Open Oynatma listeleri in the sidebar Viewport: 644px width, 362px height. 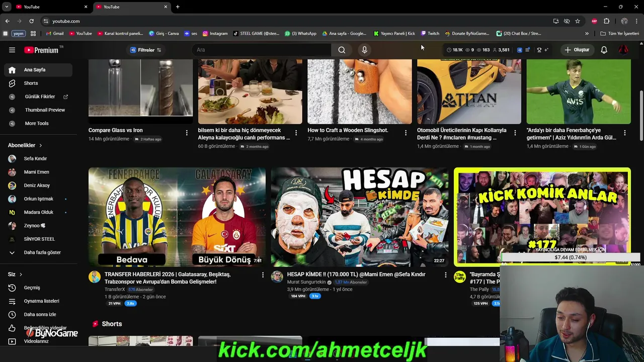coord(38,301)
